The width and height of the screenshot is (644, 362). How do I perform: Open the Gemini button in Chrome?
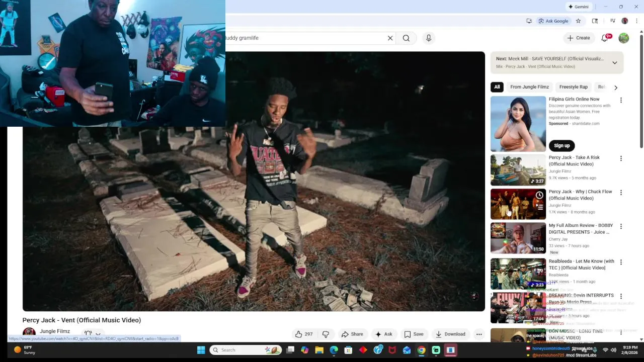pos(578,7)
